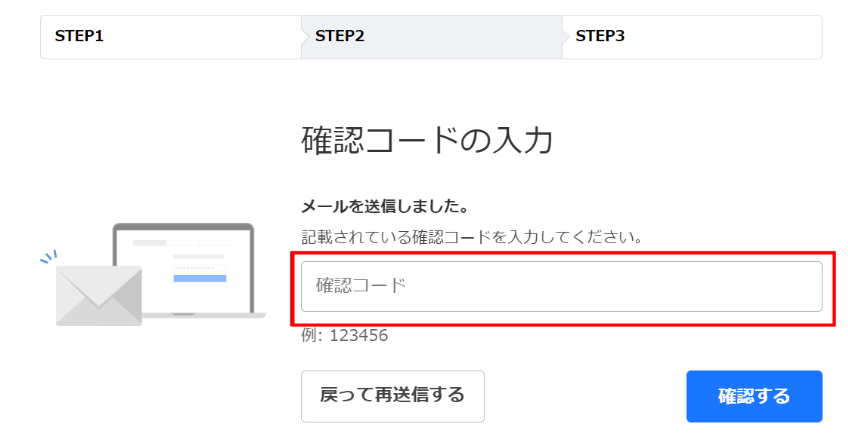The width and height of the screenshot is (848, 440).
Task: Click the 確認コードの入力 heading
Action: click(x=427, y=141)
